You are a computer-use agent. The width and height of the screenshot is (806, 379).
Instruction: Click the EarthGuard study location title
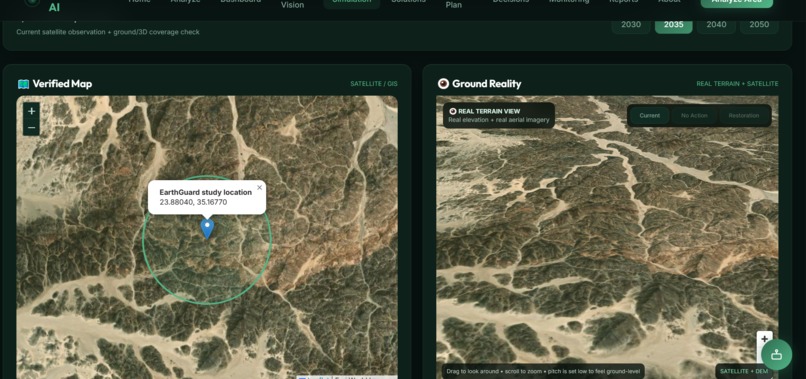point(206,192)
